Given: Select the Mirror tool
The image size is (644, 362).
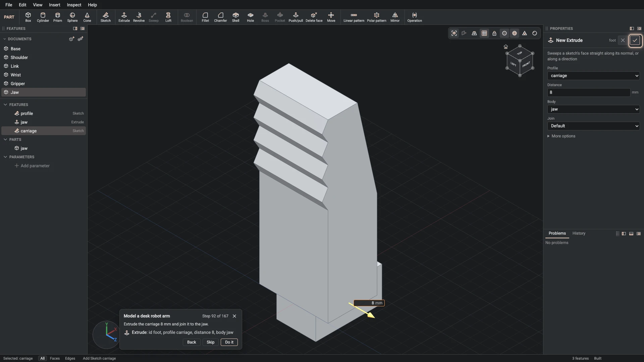Looking at the screenshot, I should pyautogui.click(x=395, y=17).
